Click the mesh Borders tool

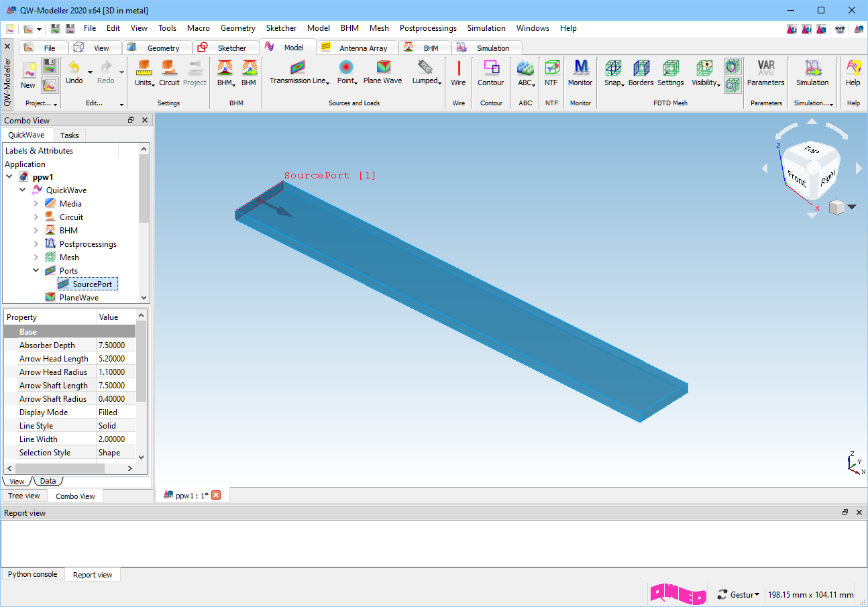tap(641, 74)
